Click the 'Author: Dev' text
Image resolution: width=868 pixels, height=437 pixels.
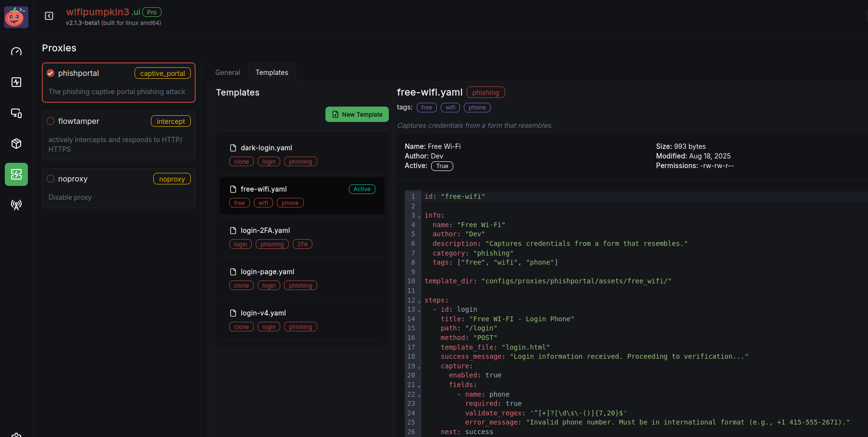pos(424,156)
